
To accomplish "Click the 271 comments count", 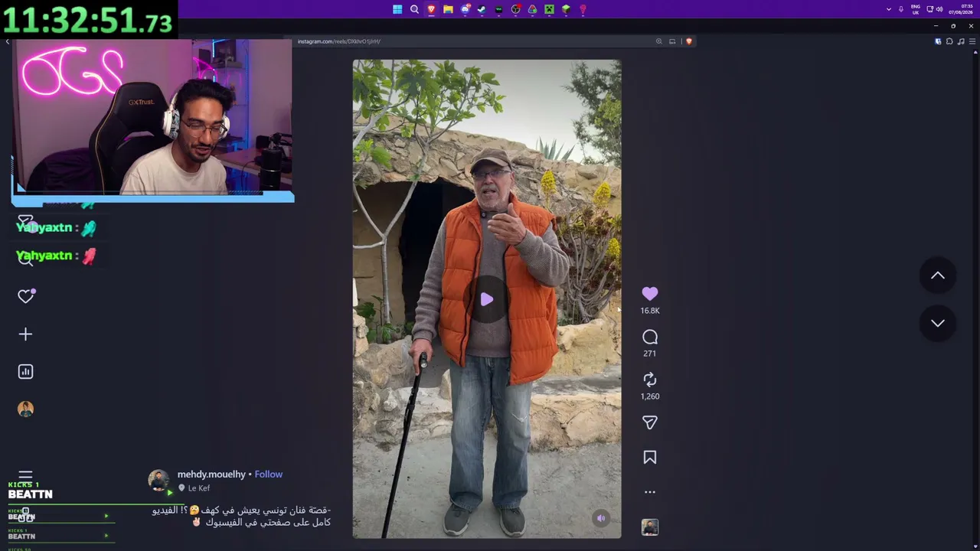I will click(650, 354).
